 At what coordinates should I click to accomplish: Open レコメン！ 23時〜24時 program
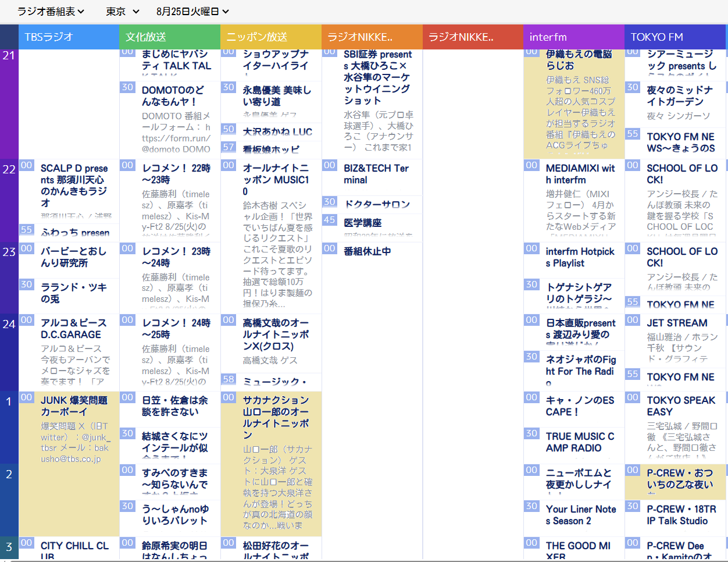click(x=170, y=278)
